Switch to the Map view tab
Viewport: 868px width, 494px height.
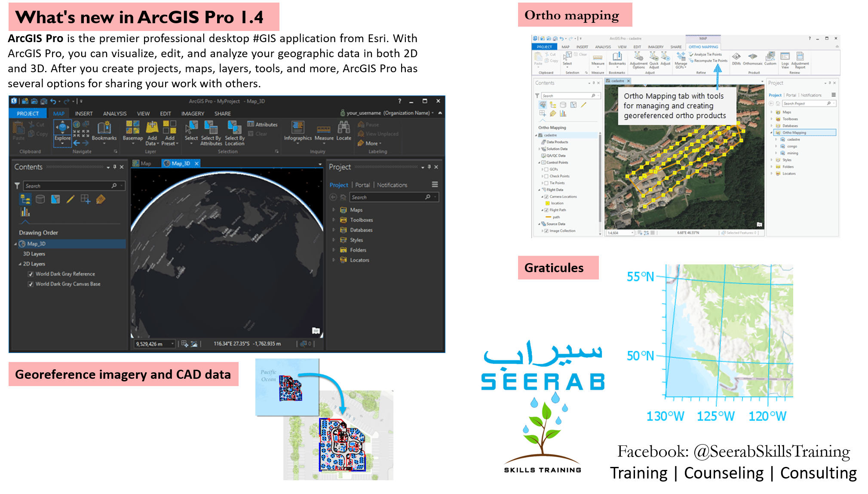click(142, 163)
